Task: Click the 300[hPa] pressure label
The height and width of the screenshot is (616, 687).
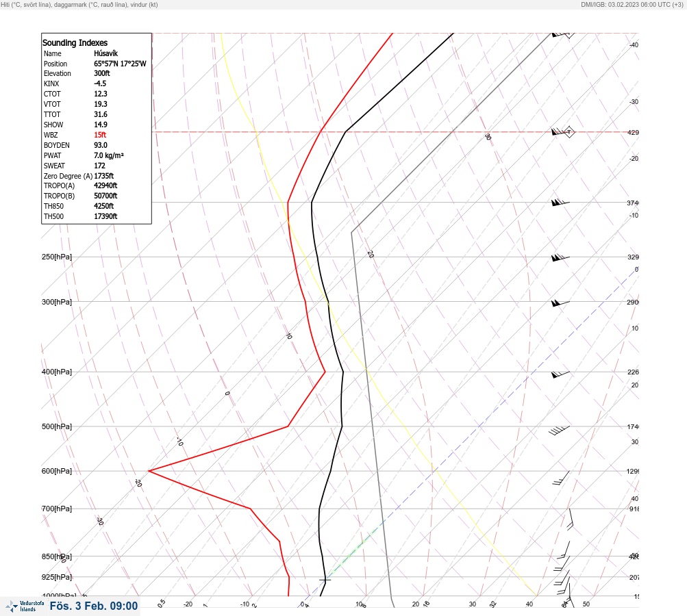Action: tap(57, 302)
